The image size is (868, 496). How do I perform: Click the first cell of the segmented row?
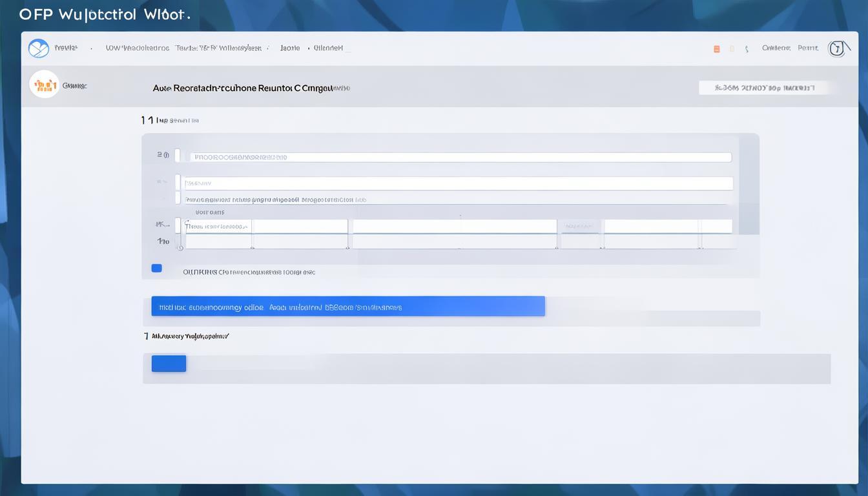tap(218, 226)
